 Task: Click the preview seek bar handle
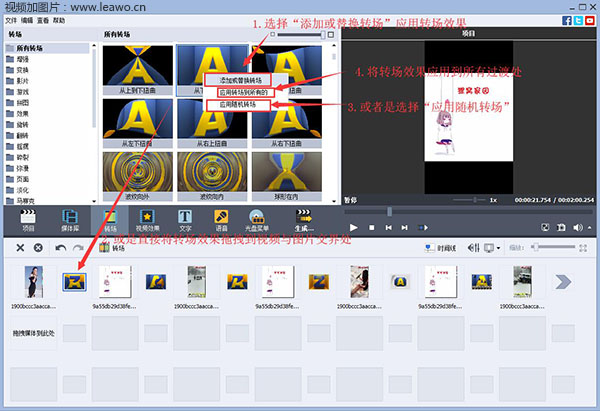pyautogui.click(x=389, y=211)
